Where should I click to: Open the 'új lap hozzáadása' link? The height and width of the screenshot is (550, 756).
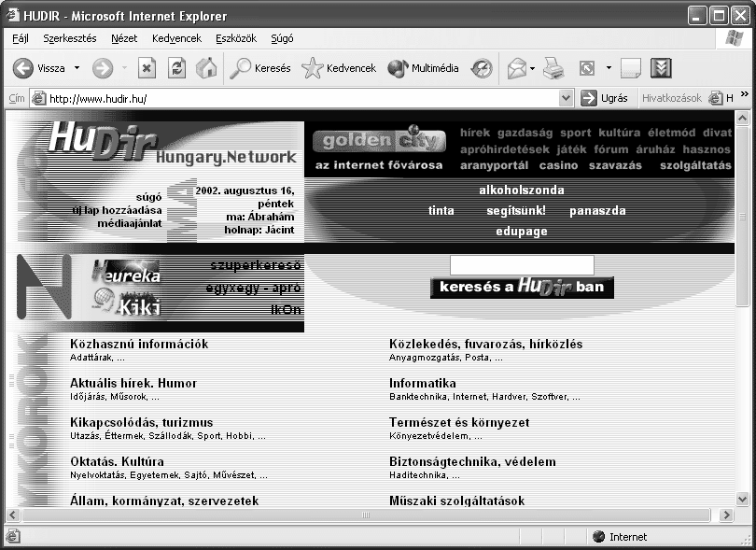click(x=117, y=210)
